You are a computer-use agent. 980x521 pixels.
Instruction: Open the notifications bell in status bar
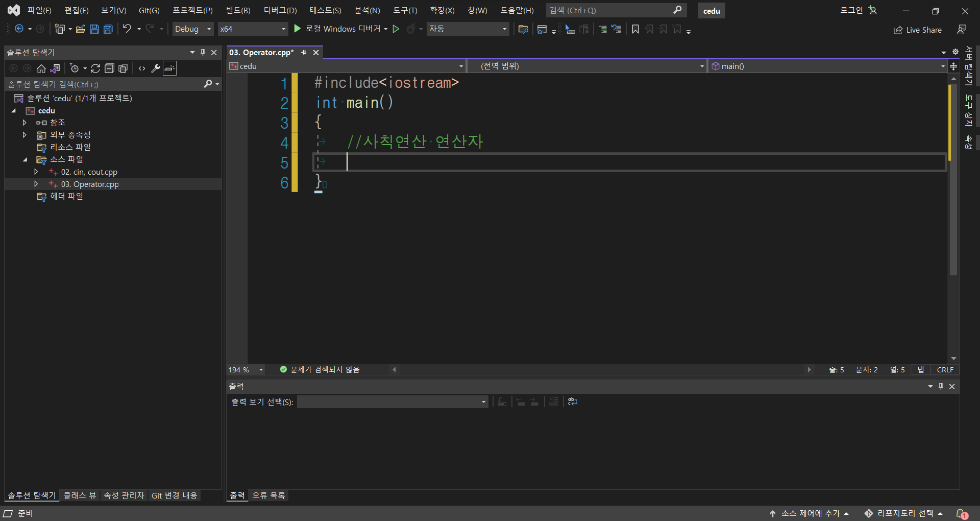click(x=962, y=514)
